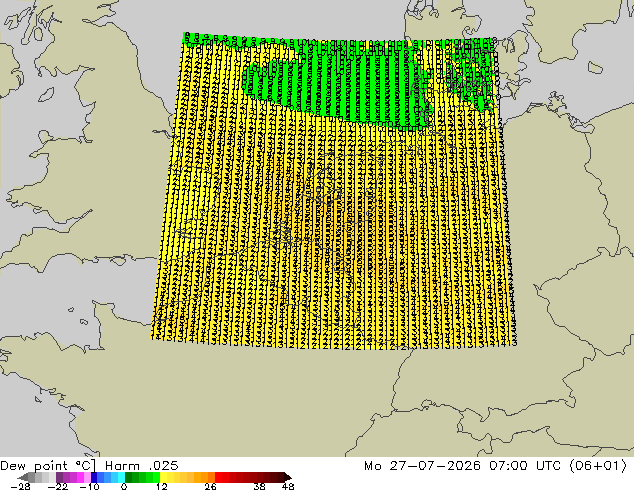Screen dimensions: 634x490
Task: Click the magenta swatch on the color scale
Action: tap(80, 477)
